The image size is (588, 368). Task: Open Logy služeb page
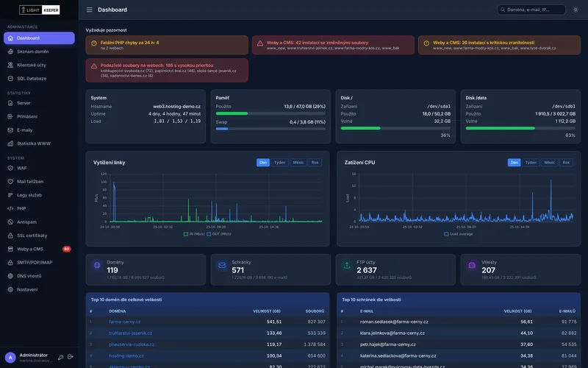39,195
